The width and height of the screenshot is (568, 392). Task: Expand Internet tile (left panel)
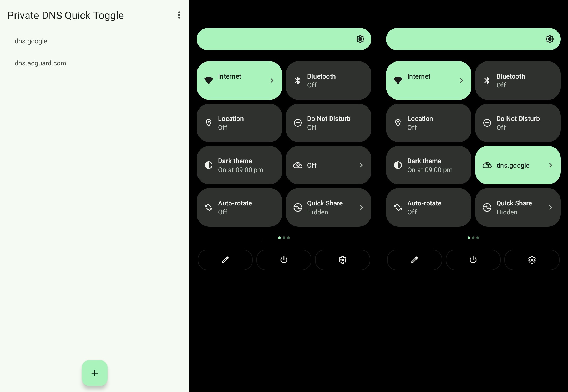(x=272, y=80)
